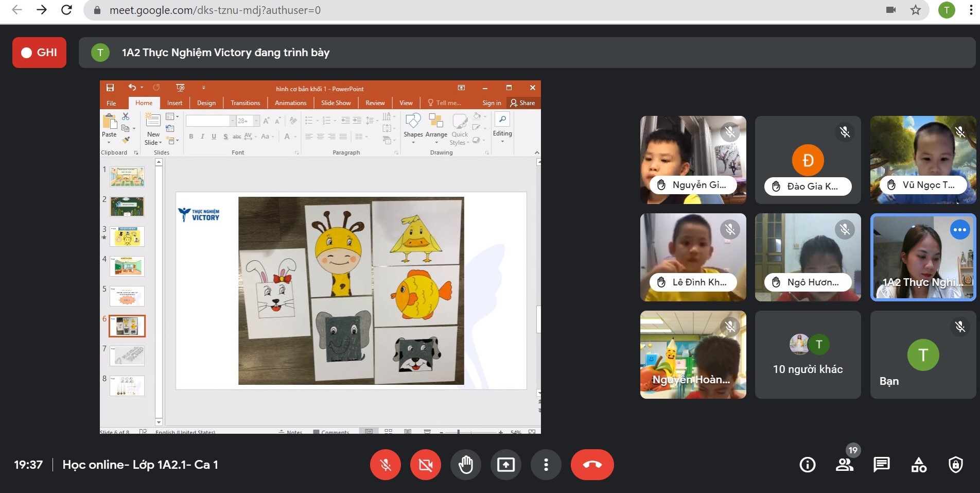Toggle the raise hand button
This screenshot has width=980, height=493.
click(465, 465)
